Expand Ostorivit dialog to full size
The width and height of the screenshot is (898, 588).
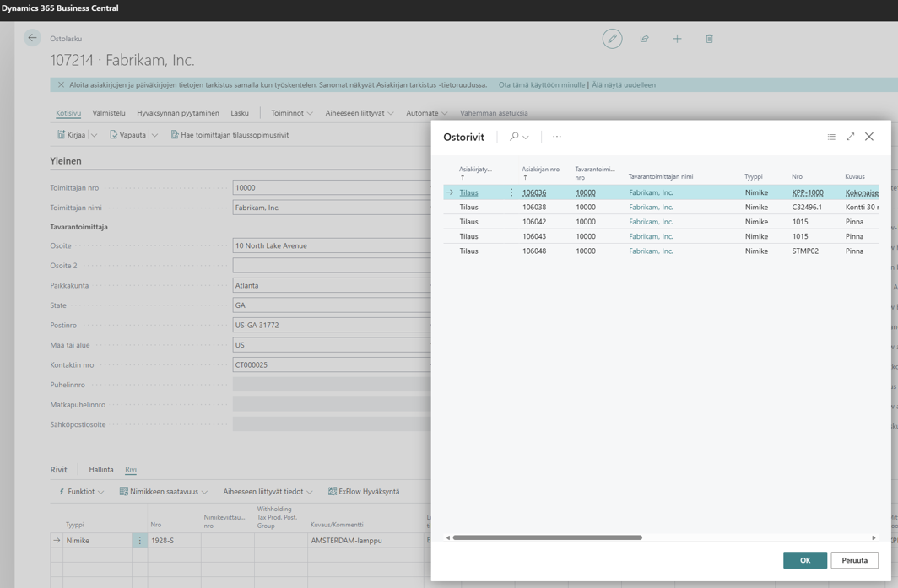coord(851,137)
